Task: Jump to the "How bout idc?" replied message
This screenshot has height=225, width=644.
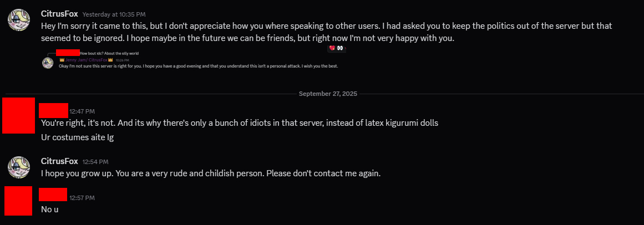Action: click(x=109, y=53)
